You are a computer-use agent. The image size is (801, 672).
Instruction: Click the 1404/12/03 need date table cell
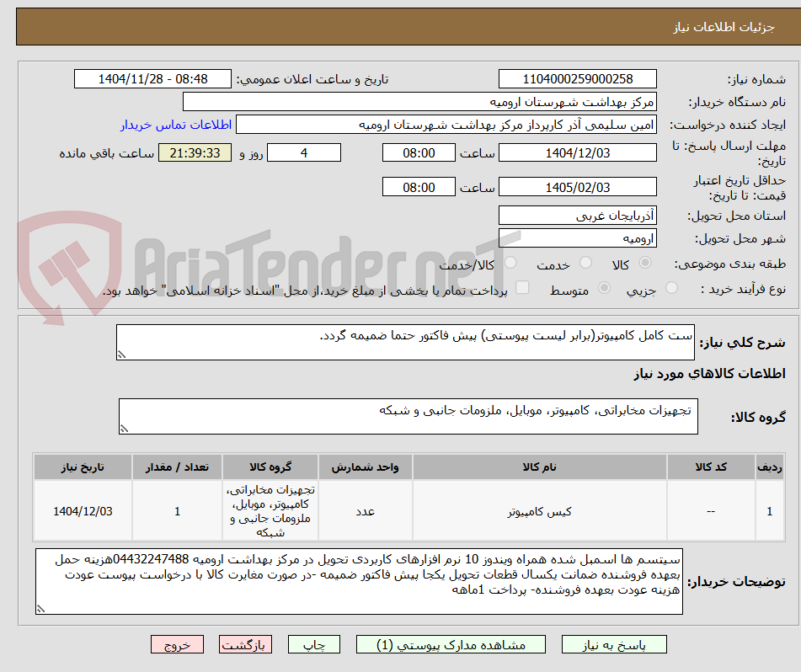(x=83, y=510)
